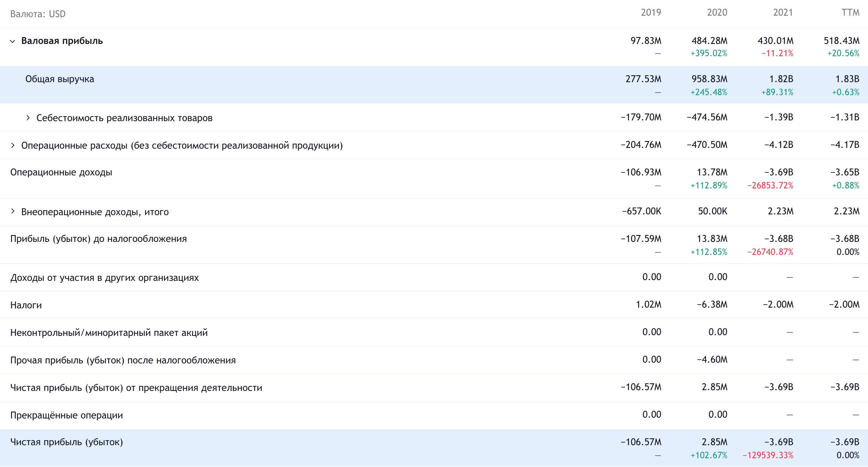Image resolution: width=868 pixels, height=467 pixels.
Task: Click taxes value −6.38M
Action: coord(712,305)
